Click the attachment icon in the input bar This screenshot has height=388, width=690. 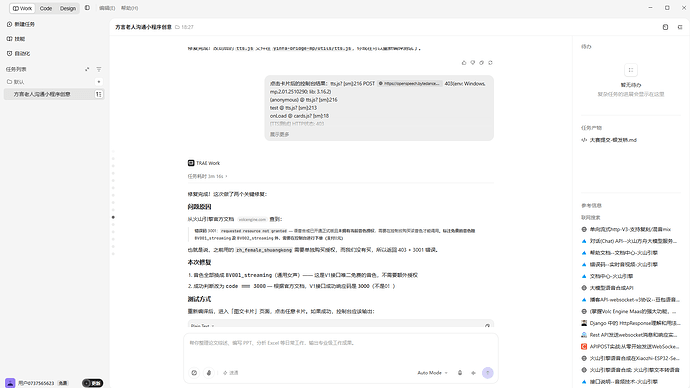(x=209, y=373)
